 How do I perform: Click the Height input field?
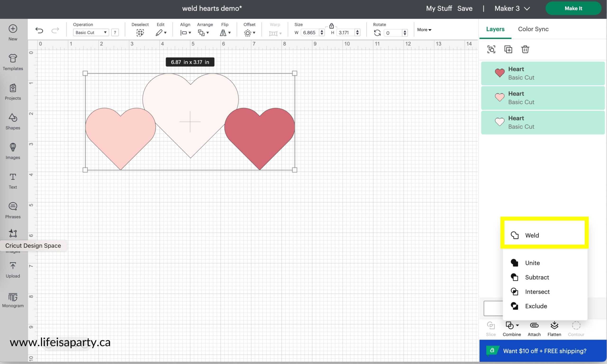point(345,33)
